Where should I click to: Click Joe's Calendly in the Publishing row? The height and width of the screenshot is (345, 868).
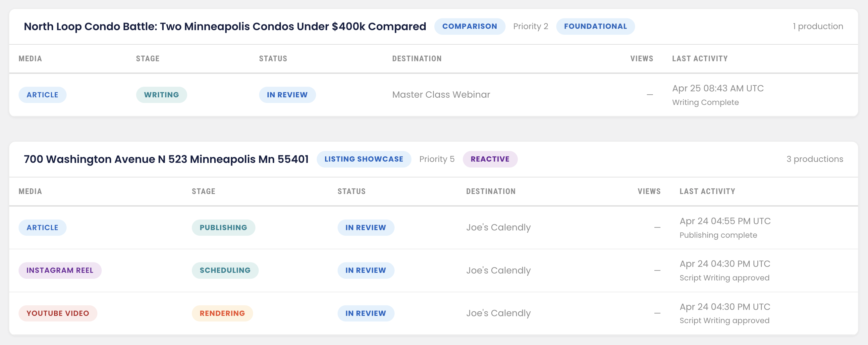pos(498,227)
